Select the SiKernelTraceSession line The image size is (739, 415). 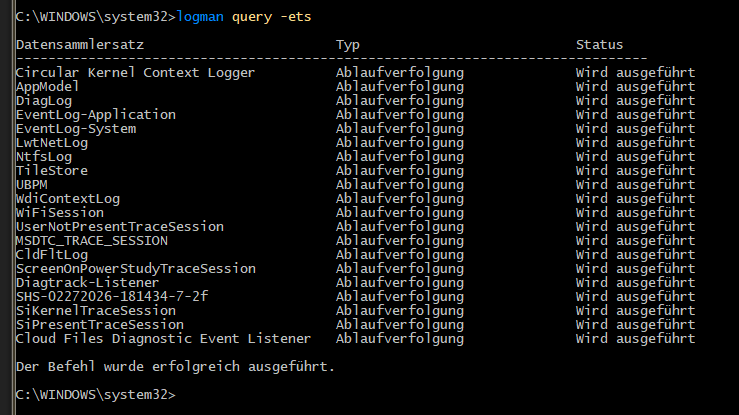point(95,311)
